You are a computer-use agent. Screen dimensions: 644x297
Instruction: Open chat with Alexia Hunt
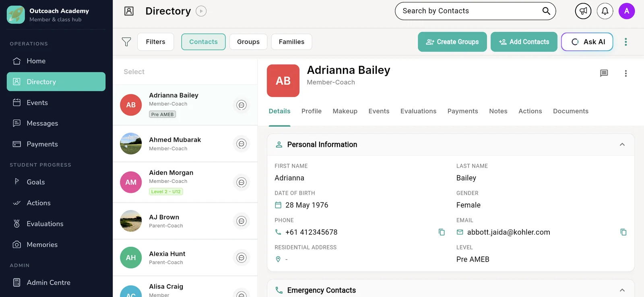[242, 258]
